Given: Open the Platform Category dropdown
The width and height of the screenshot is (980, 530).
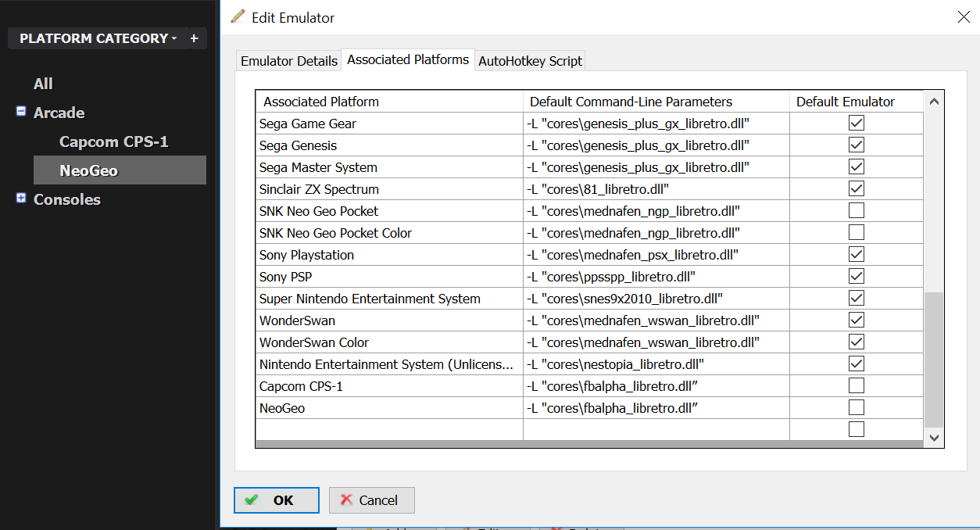Looking at the screenshot, I should tap(98, 38).
